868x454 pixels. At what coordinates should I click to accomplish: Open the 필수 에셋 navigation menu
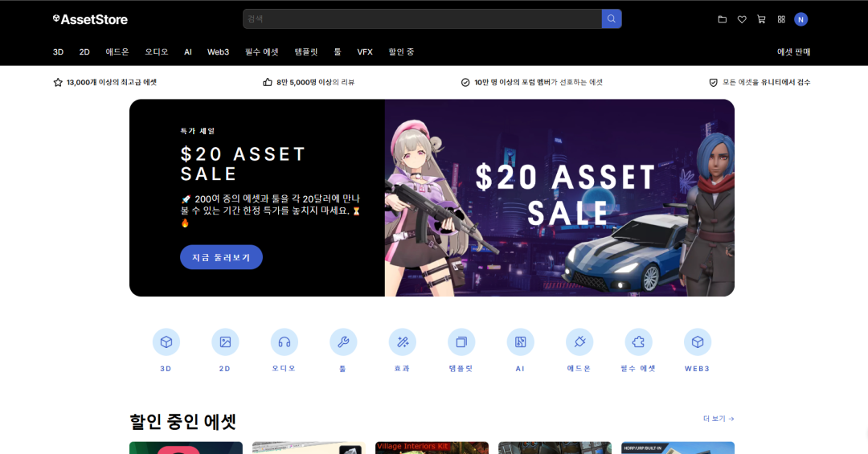click(262, 52)
